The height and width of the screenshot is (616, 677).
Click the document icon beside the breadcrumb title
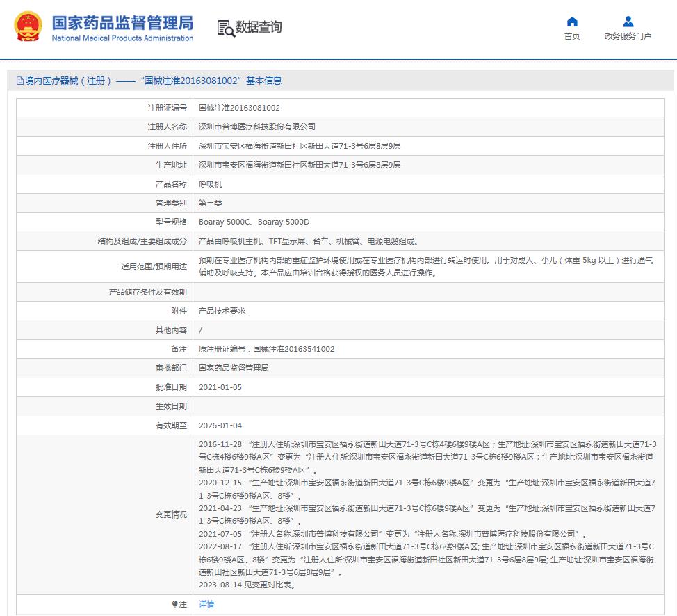(x=21, y=80)
